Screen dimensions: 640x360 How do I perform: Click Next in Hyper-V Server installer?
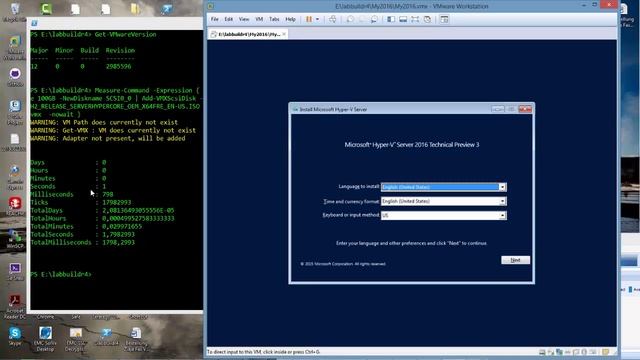515,260
